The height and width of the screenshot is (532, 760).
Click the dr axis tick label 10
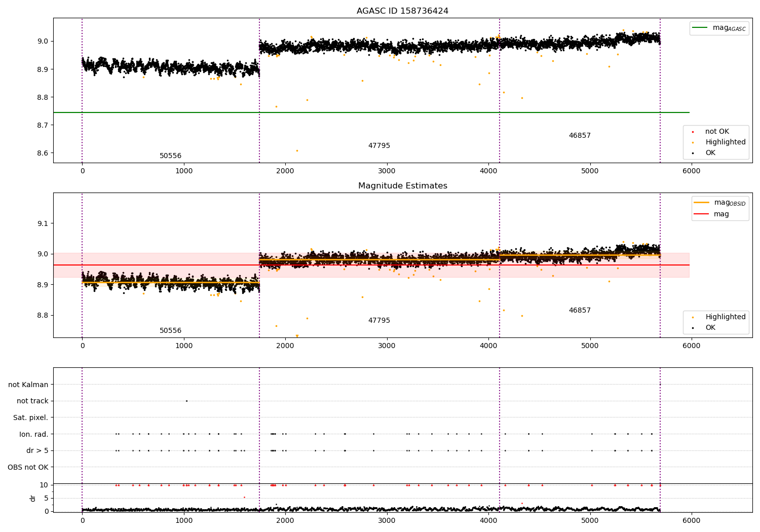[44, 485]
